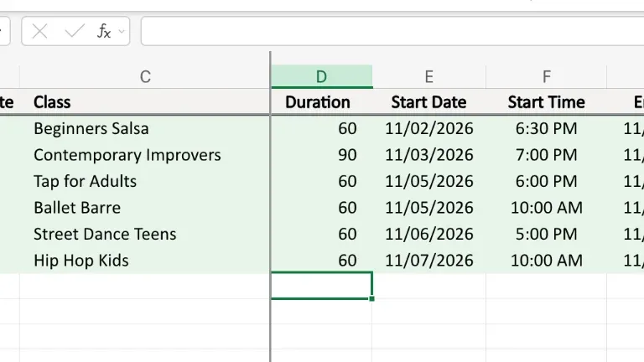Select the 11/03/2026 start date cell

click(428, 155)
